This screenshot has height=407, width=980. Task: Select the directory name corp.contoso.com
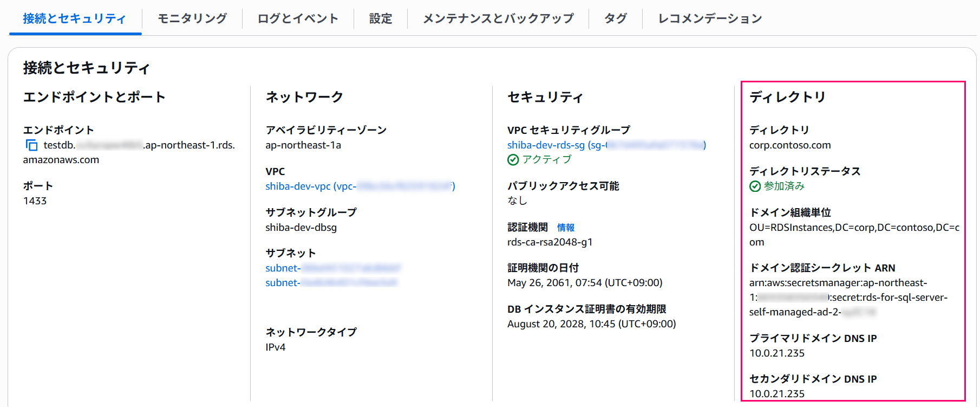(x=790, y=145)
